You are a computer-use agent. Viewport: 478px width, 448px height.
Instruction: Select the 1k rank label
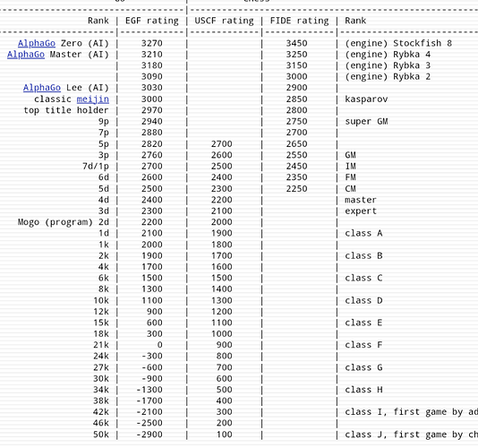(104, 245)
